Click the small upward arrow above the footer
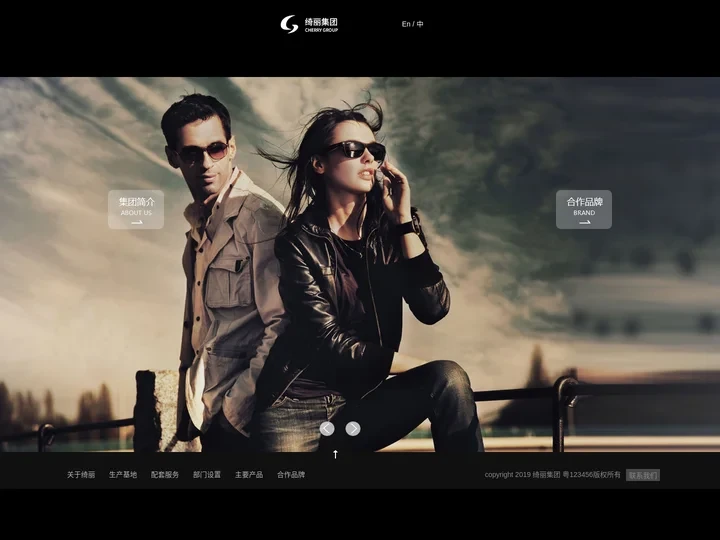This screenshot has width=720, height=540. [335, 454]
